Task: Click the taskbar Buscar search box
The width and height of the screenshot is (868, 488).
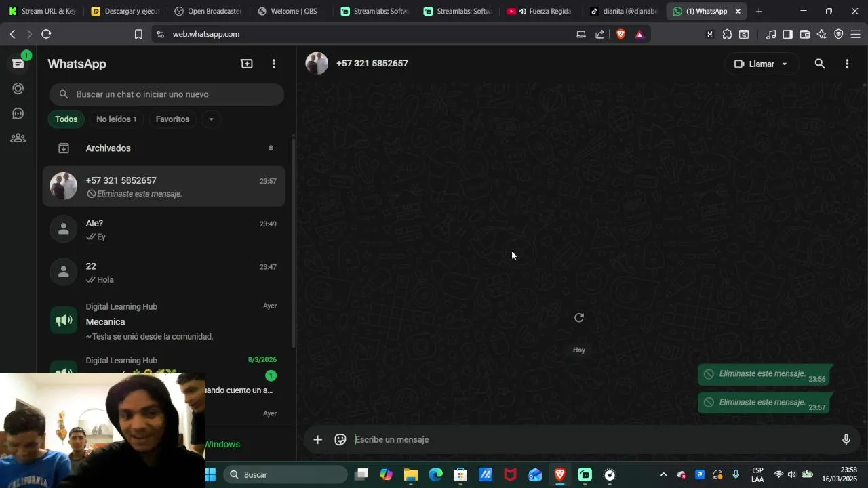Action: click(x=285, y=474)
